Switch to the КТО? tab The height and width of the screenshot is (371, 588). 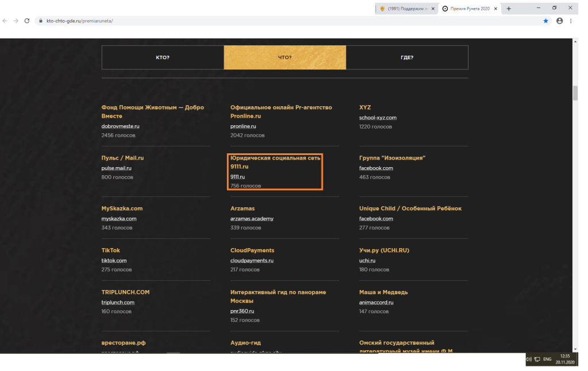coord(163,57)
